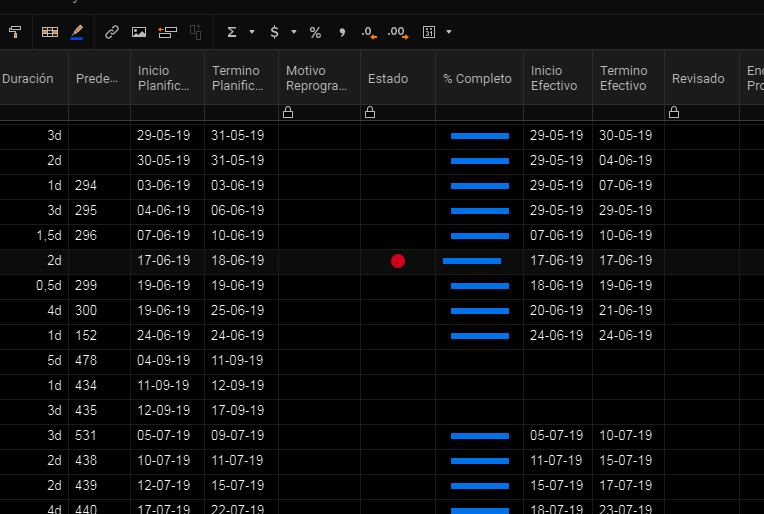Image resolution: width=764 pixels, height=514 pixels.
Task: Select the % Completo column header
Action: point(479,78)
